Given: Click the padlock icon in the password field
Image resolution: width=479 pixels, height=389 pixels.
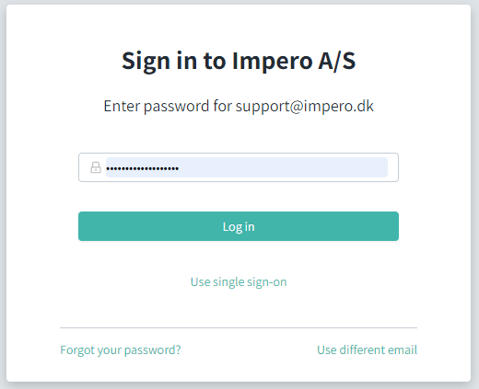Looking at the screenshot, I should click(x=96, y=167).
